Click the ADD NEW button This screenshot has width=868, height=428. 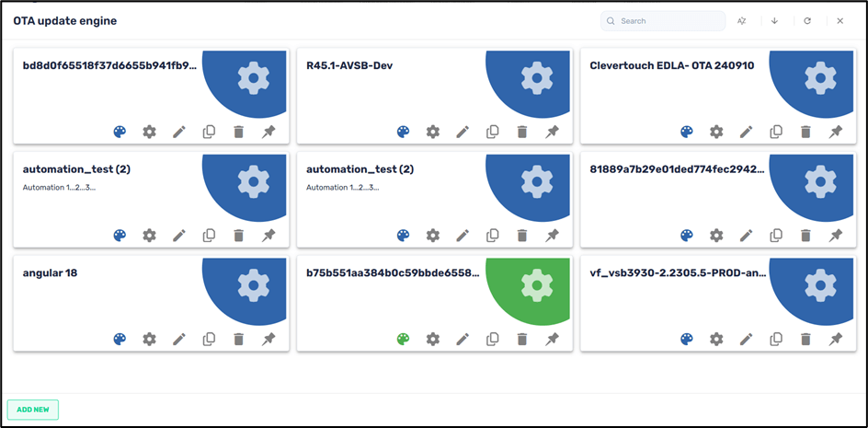click(33, 410)
